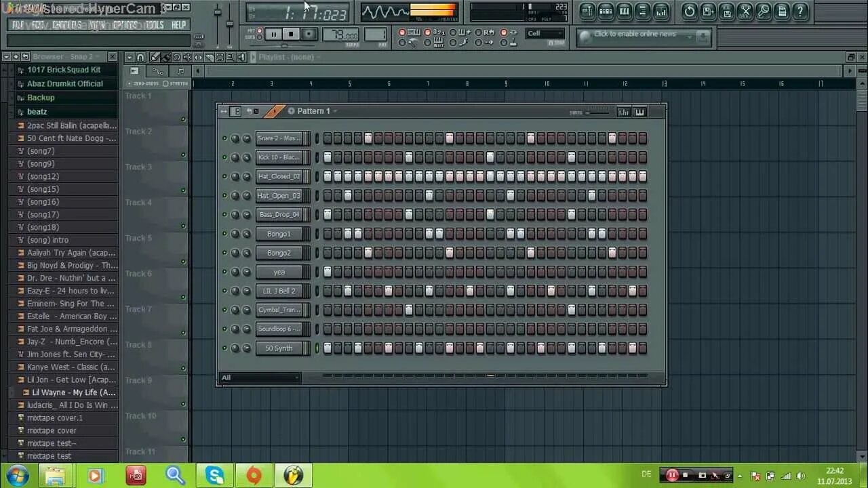Mute the Hat_Closed_02 channel green LED

tap(224, 176)
